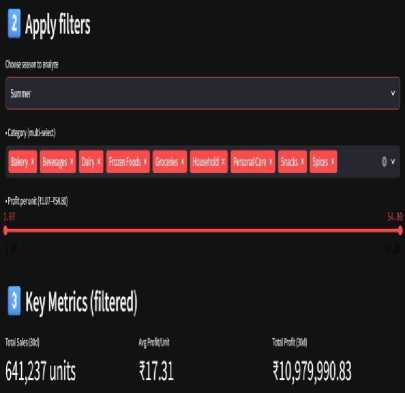Click the Total Profit (30d) label

[x=290, y=342]
